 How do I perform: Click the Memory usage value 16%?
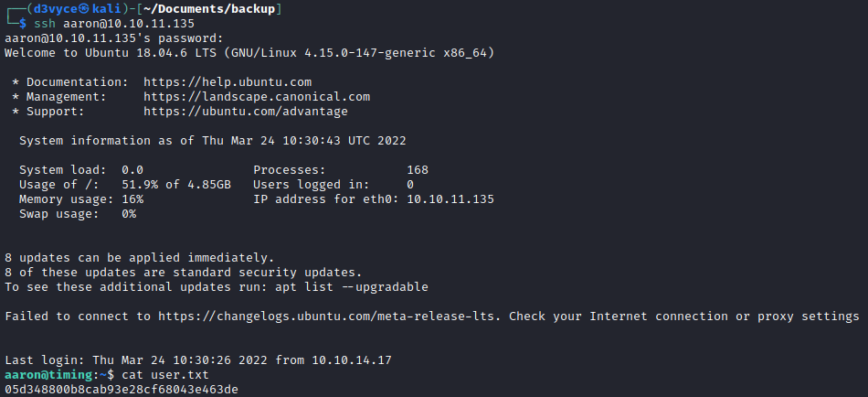tap(132, 199)
